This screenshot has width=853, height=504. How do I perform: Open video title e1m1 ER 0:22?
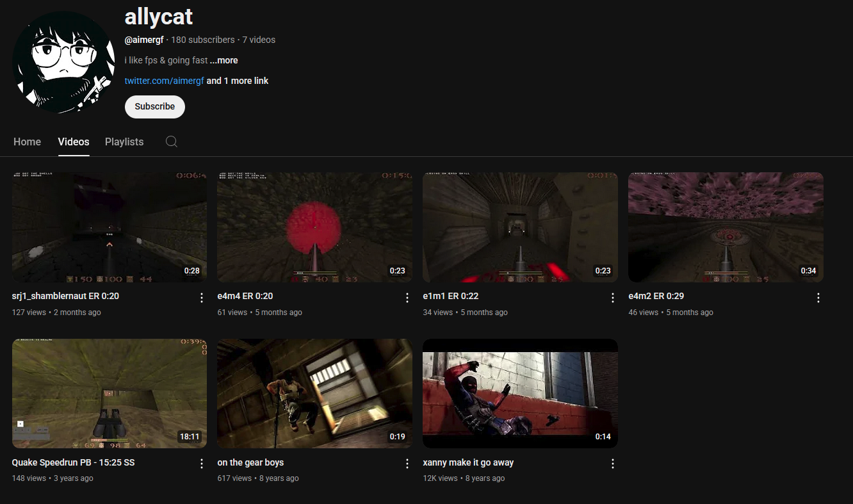click(451, 296)
